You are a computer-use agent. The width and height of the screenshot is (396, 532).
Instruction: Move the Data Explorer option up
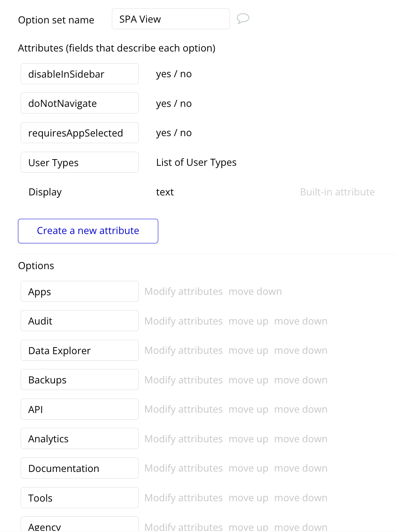point(248,351)
